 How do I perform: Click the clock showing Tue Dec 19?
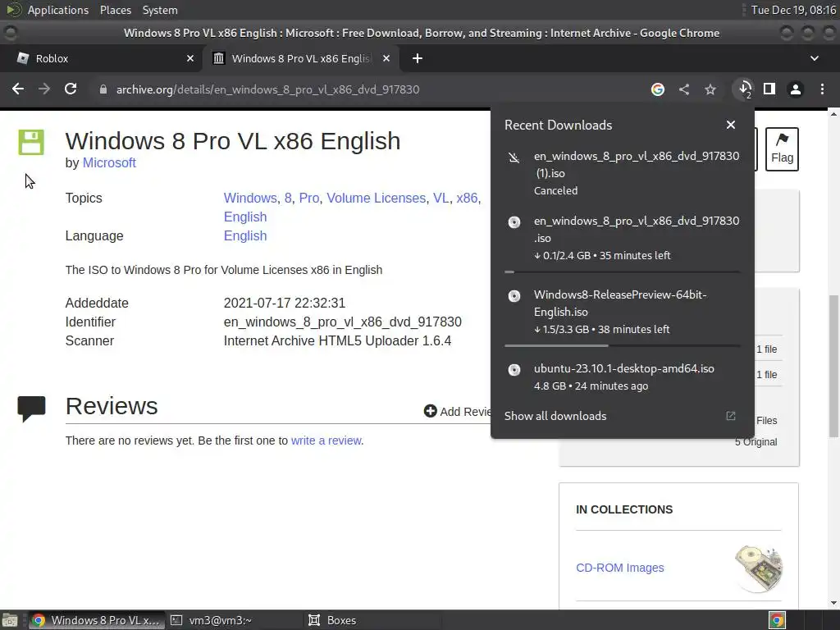(x=793, y=10)
